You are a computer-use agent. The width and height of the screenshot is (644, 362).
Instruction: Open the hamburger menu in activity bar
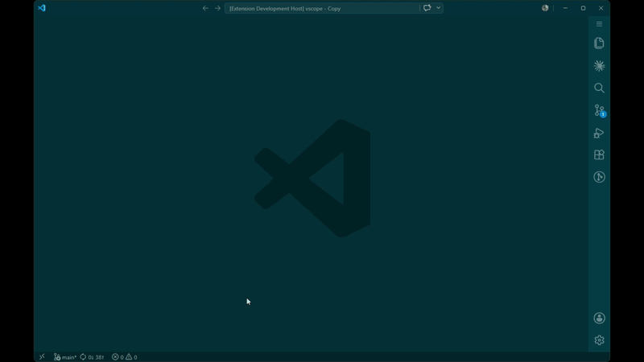click(x=599, y=24)
